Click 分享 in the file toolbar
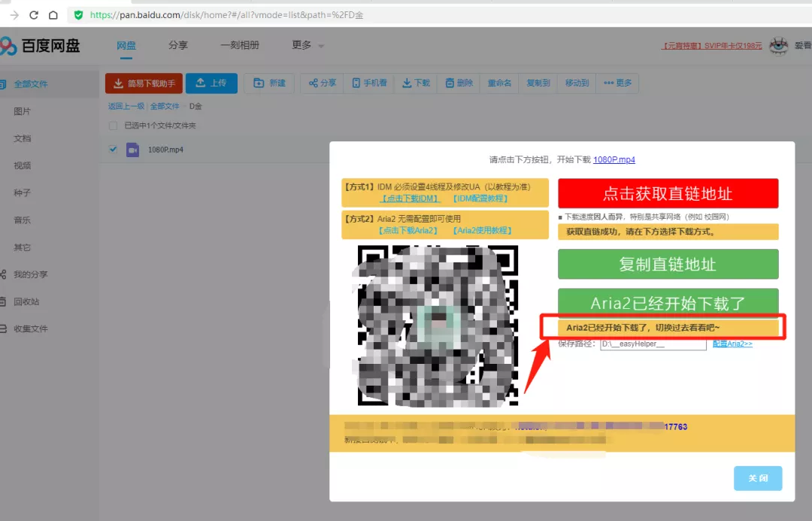 pos(322,83)
